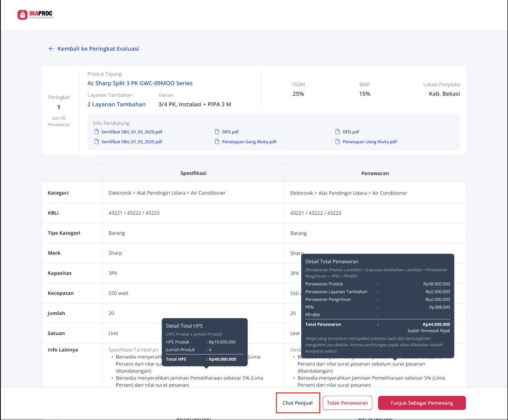Click Total Penawaran amount Rp44.000.000
508x420 pixels.
click(x=436, y=324)
